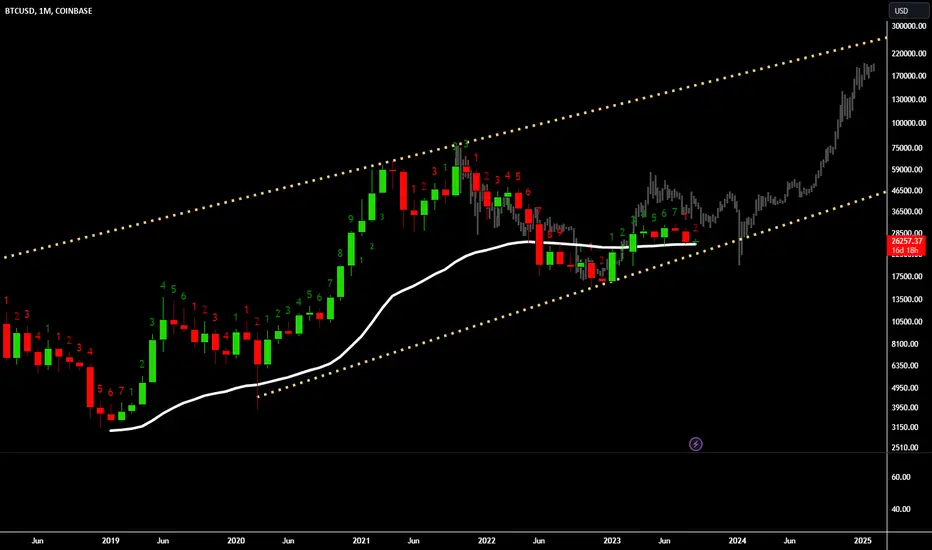Click the 2023 label on time axis

(x=612, y=540)
